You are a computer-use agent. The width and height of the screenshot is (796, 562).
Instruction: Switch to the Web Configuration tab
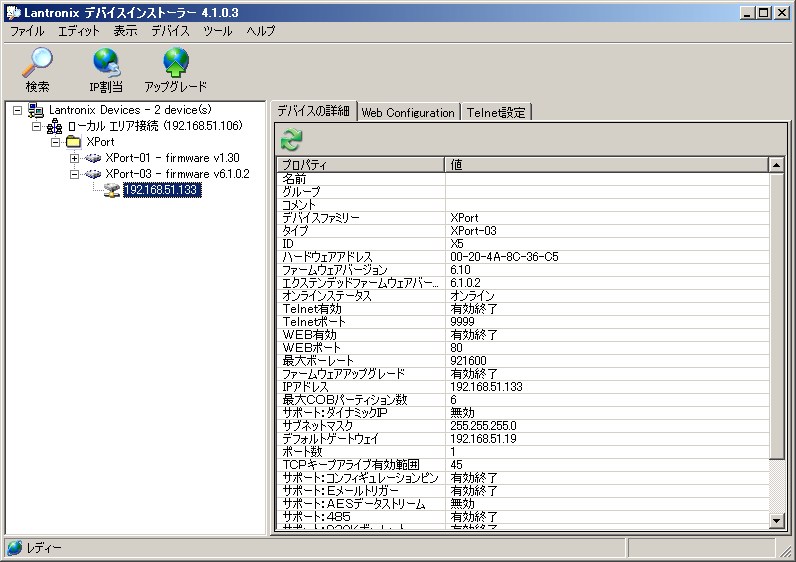tap(408, 113)
